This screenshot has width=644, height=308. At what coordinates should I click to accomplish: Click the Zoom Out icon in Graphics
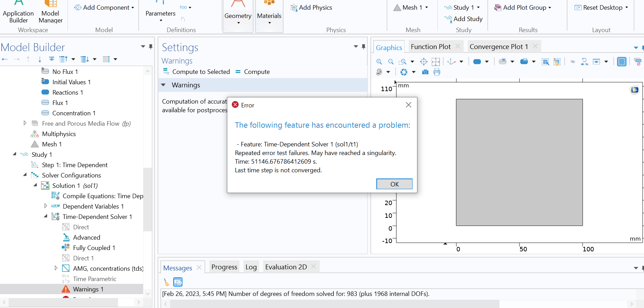pyautogui.click(x=391, y=62)
